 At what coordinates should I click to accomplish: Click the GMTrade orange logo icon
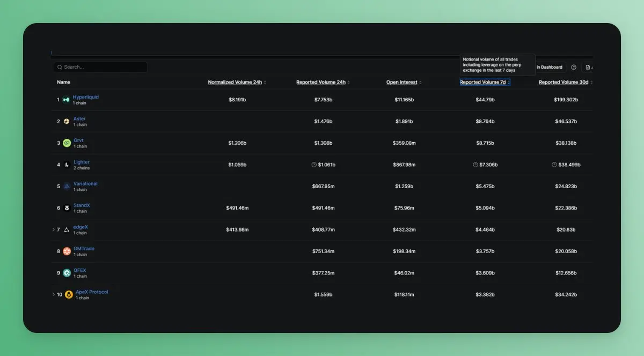click(67, 251)
